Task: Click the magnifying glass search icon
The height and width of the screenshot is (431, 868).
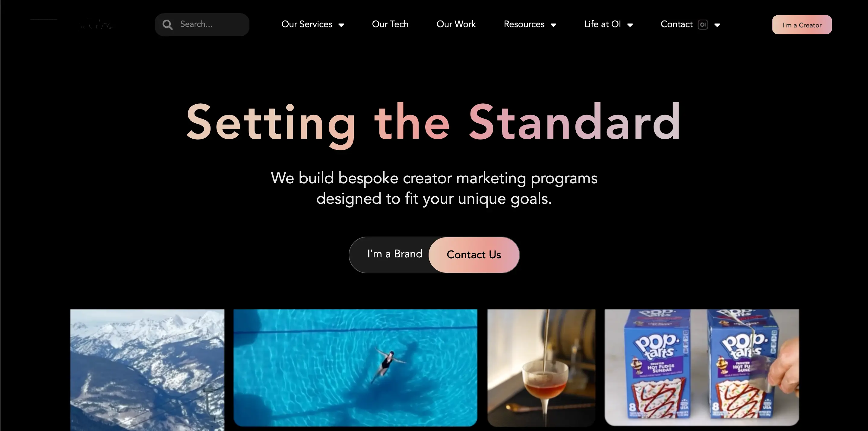Action: pos(167,25)
